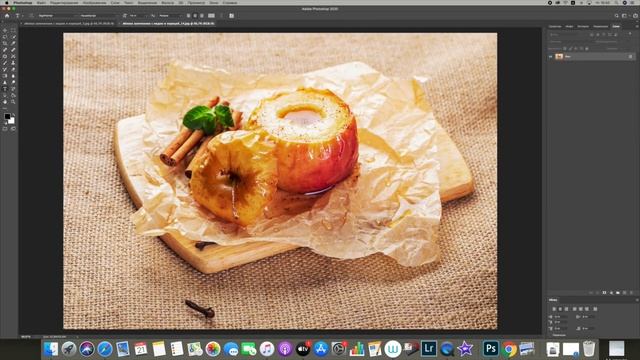
Task: Toggle lock all for layer
Action: pos(587,49)
